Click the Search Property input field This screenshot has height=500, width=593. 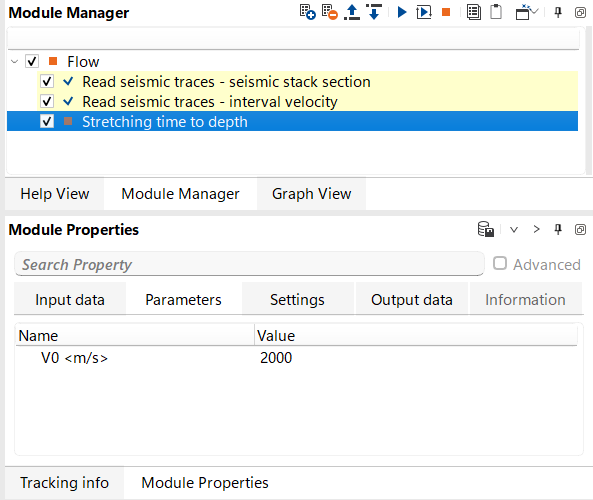tap(249, 264)
